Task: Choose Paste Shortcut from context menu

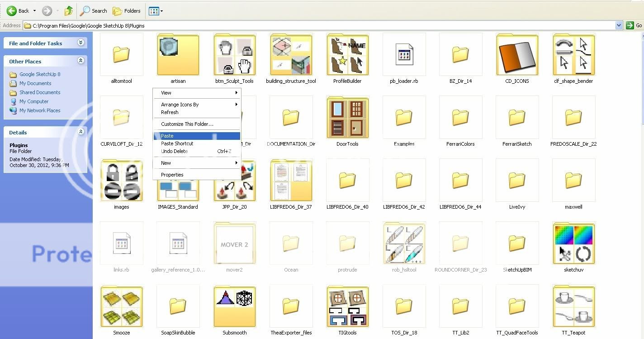Action: (197, 143)
